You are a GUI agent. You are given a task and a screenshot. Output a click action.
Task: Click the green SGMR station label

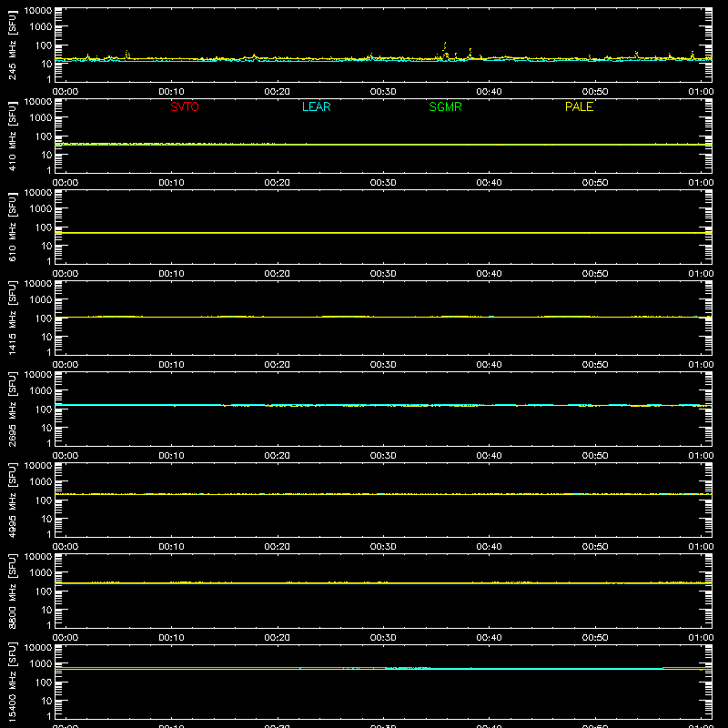click(445, 106)
